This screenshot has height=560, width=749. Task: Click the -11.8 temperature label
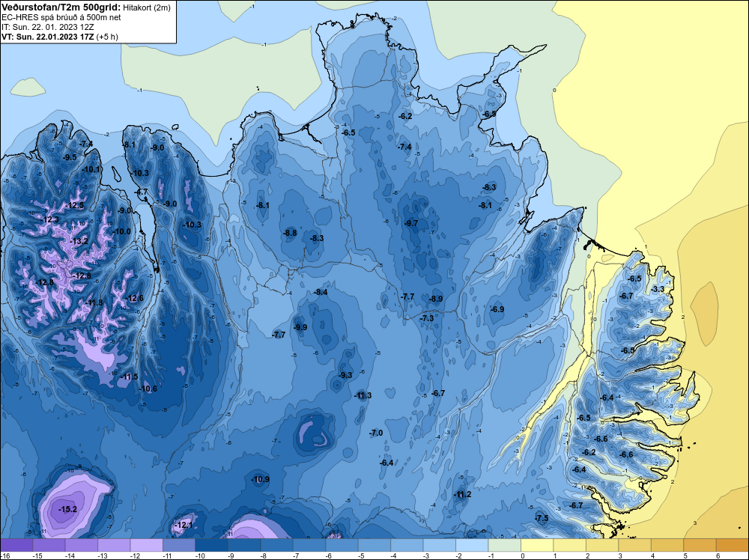(x=94, y=302)
